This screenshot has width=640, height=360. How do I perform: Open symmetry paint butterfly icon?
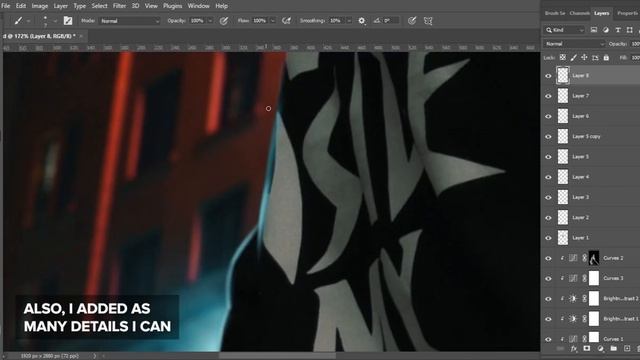(428, 21)
